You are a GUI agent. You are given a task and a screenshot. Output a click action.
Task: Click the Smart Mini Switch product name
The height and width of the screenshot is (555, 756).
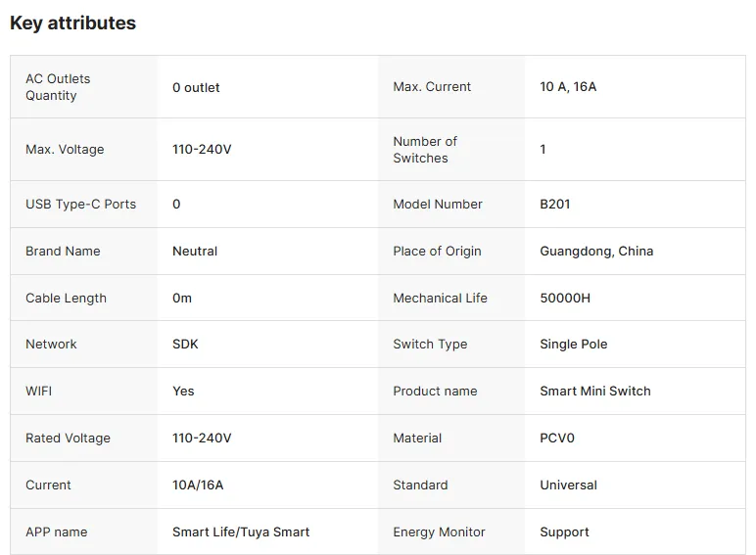pyautogui.click(x=595, y=392)
